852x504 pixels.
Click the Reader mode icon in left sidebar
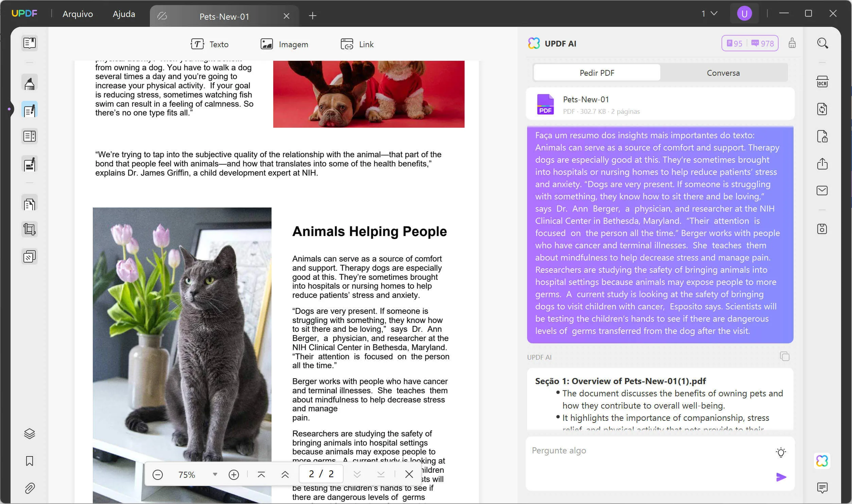[30, 43]
